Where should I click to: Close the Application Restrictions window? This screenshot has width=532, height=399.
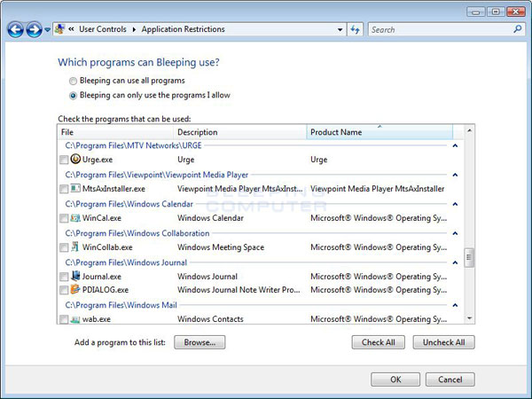[516, 12]
